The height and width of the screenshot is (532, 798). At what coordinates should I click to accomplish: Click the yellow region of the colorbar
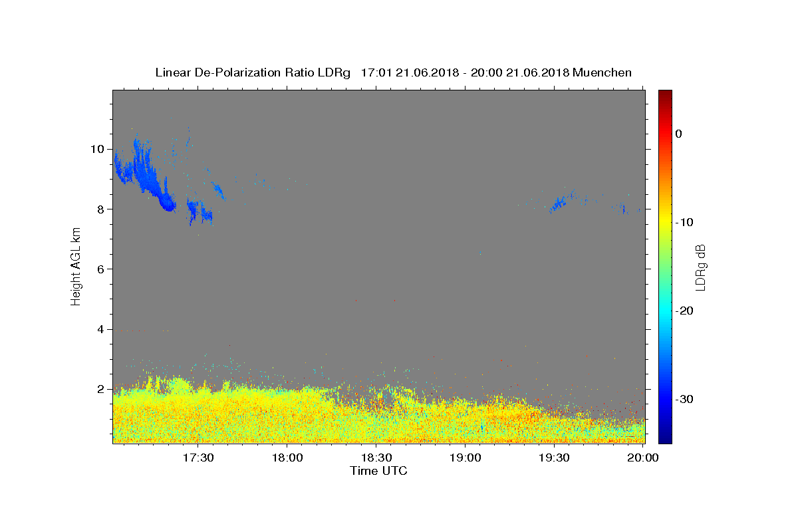click(x=665, y=216)
